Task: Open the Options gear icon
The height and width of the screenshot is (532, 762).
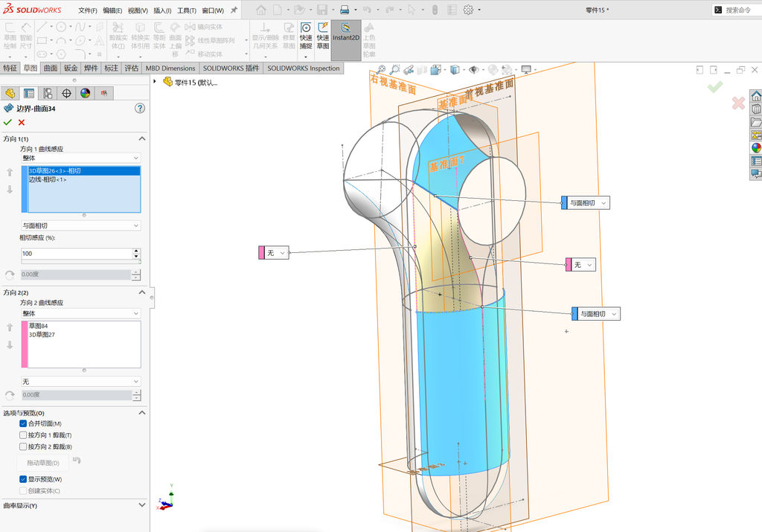Action: tap(468, 10)
